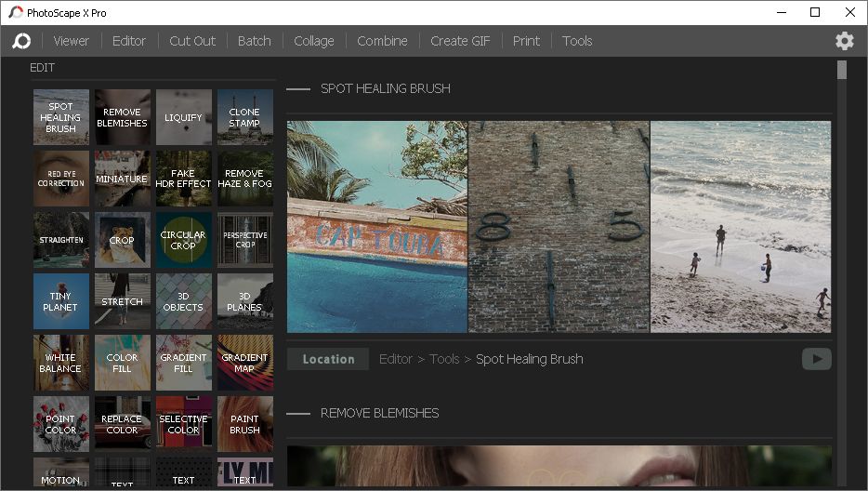
Task: Open the Straighten tool tile
Action: click(61, 240)
